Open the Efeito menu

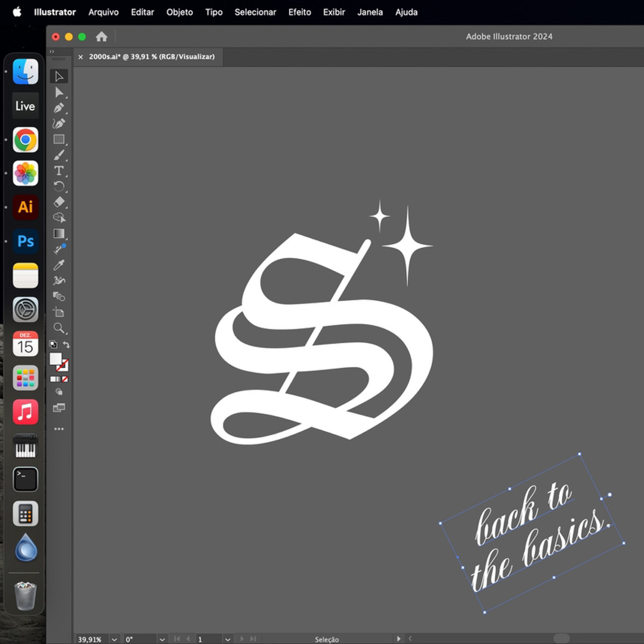pos(299,12)
